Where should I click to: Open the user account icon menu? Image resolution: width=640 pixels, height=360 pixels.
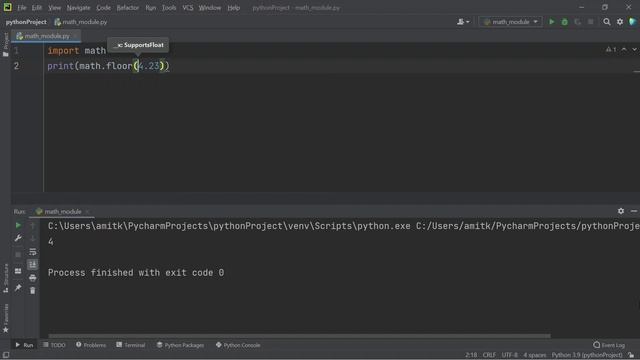[463, 22]
